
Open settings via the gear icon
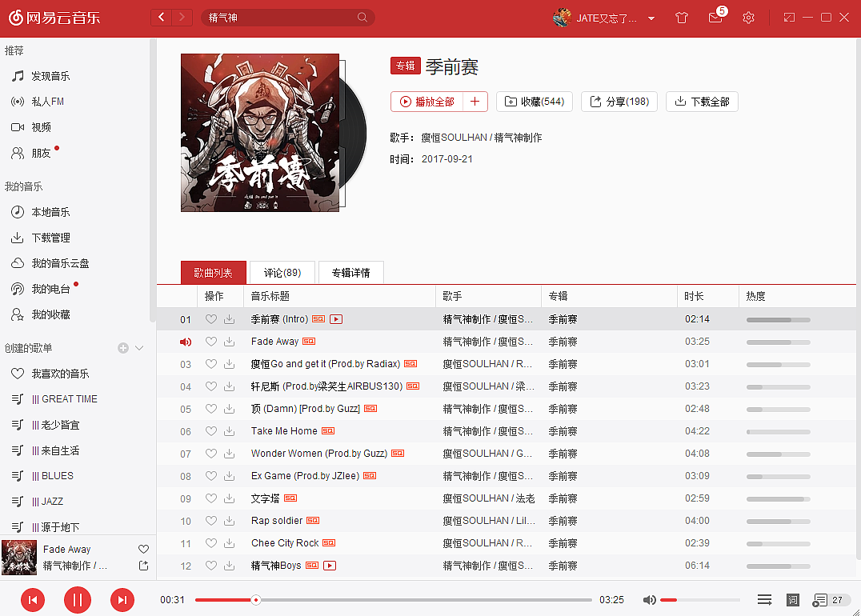pyautogui.click(x=748, y=17)
